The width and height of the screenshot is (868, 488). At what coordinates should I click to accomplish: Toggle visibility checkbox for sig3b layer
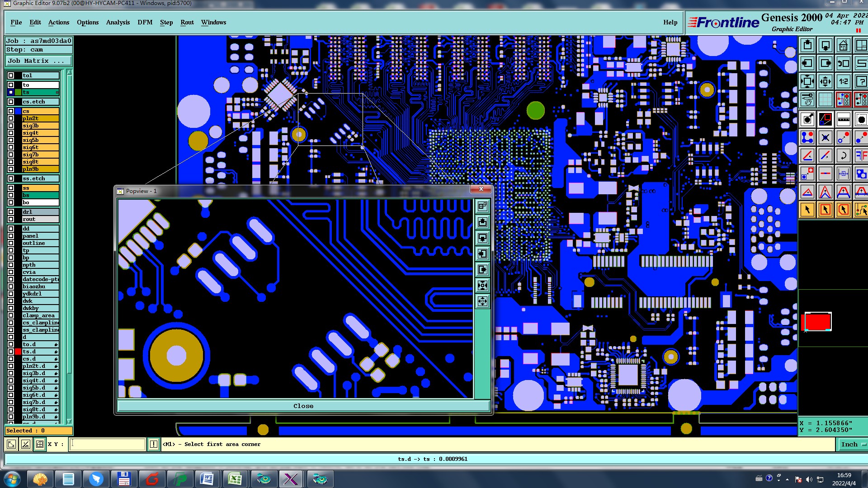click(x=11, y=126)
